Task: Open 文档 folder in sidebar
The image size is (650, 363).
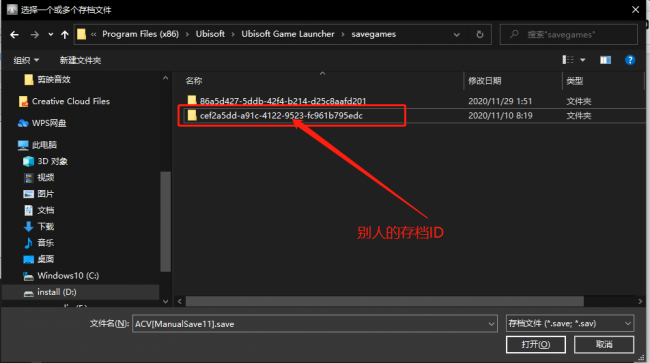Action: (x=39, y=210)
